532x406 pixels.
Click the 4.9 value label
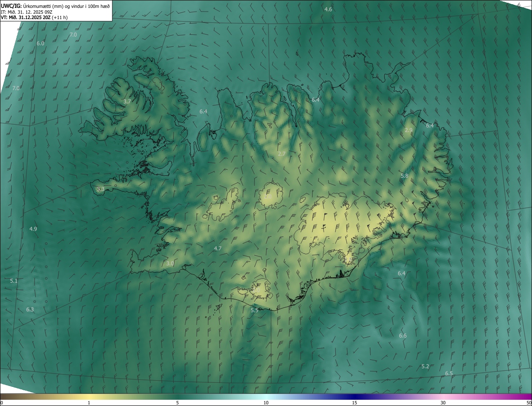pos(33,229)
